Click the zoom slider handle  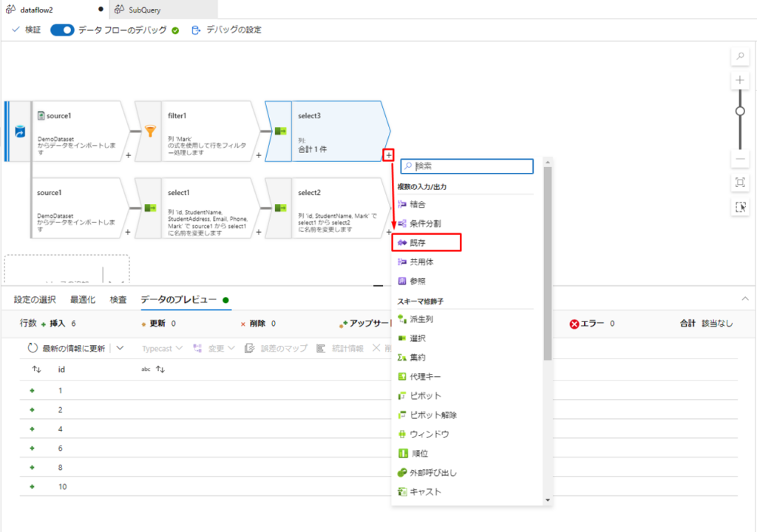click(740, 112)
